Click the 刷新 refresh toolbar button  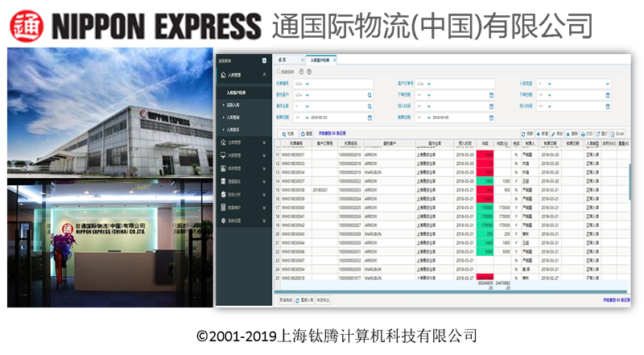click(x=527, y=134)
